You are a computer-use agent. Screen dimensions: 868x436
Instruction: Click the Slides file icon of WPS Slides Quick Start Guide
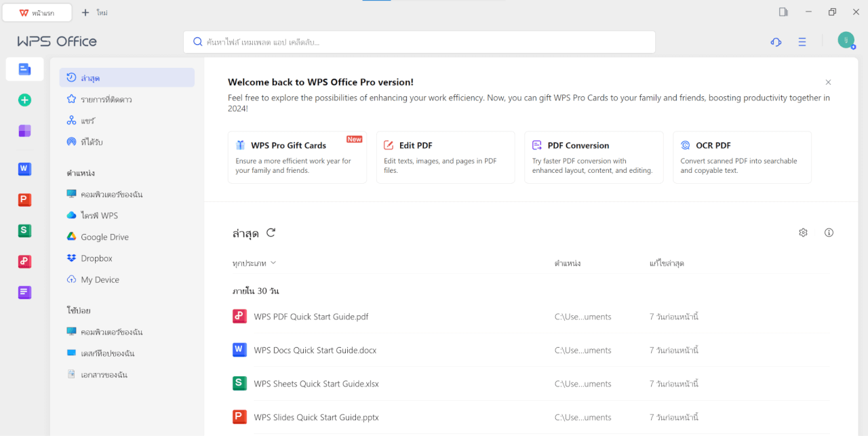(239, 417)
